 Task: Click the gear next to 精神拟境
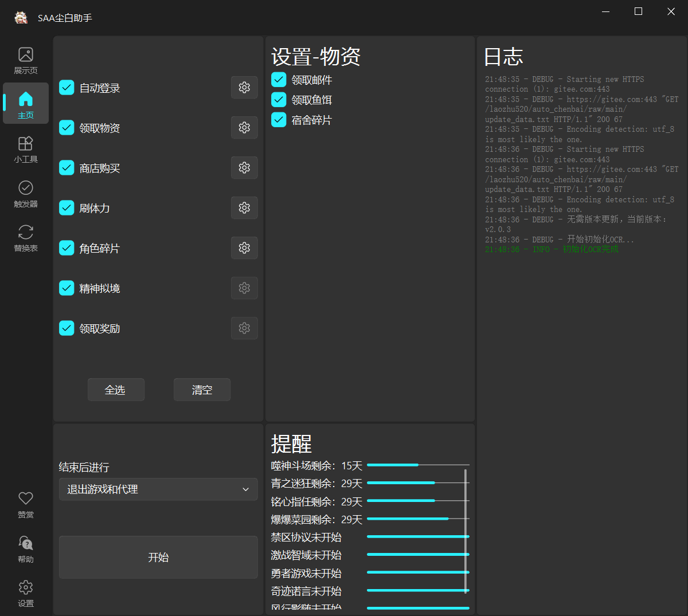[x=244, y=288]
